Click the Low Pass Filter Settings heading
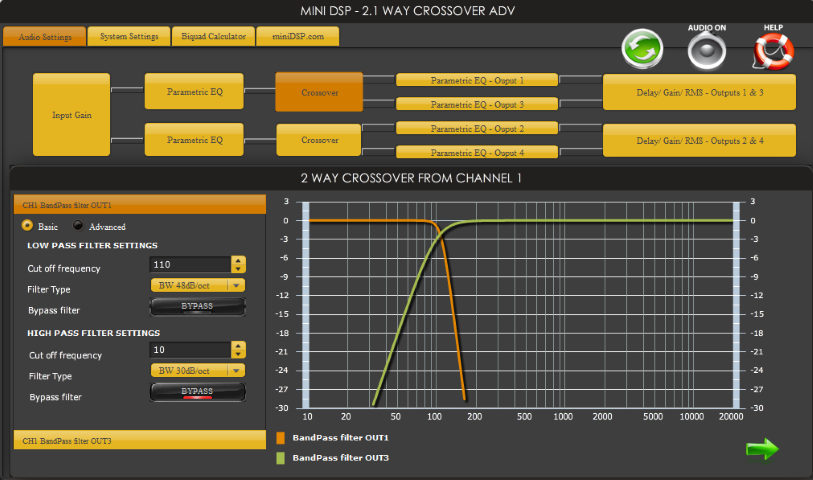The height and width of the screenshot is (480, 813). 92,245
